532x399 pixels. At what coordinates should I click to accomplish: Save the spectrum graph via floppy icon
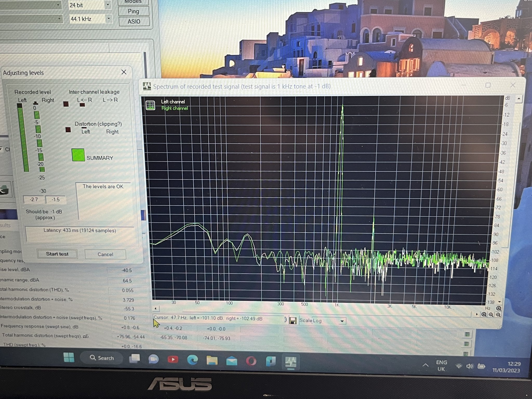[293, 321]
